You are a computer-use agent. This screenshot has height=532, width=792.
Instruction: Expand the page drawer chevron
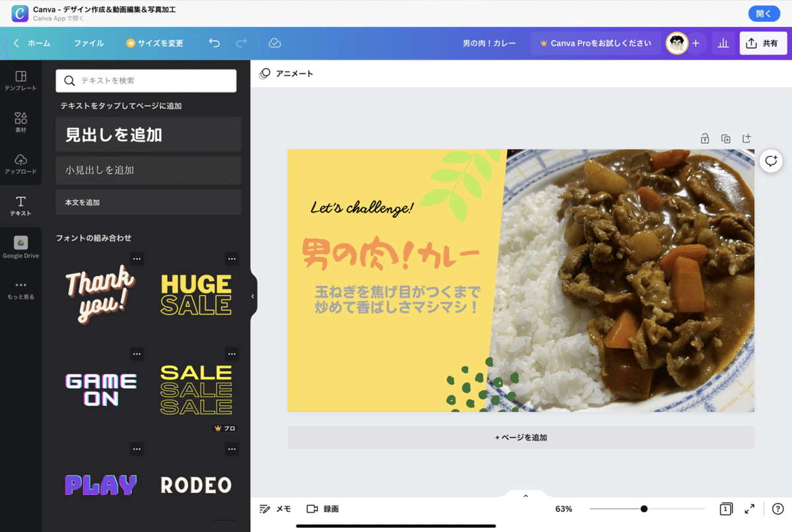(526, 496)
